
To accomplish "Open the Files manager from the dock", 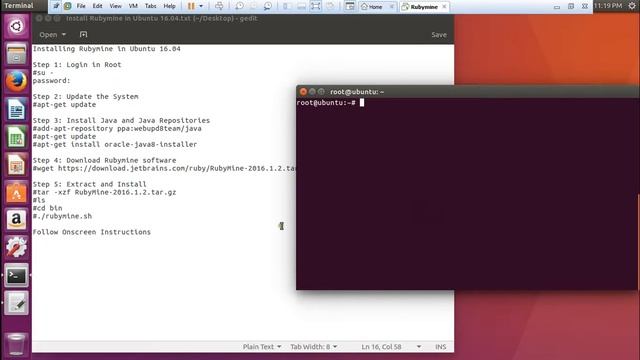I will pos(16,54).
